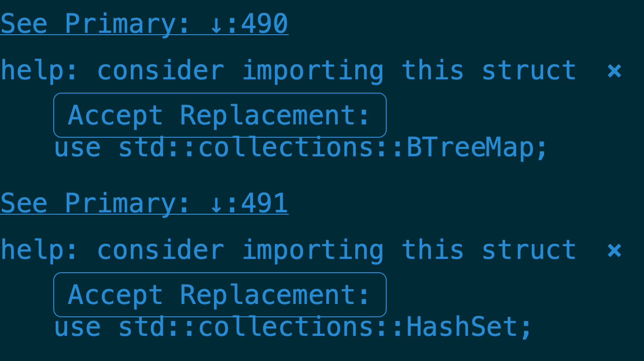644x361 pixels.
Task: Click the down arrow before 490
Action: click(x=216, y=23)
